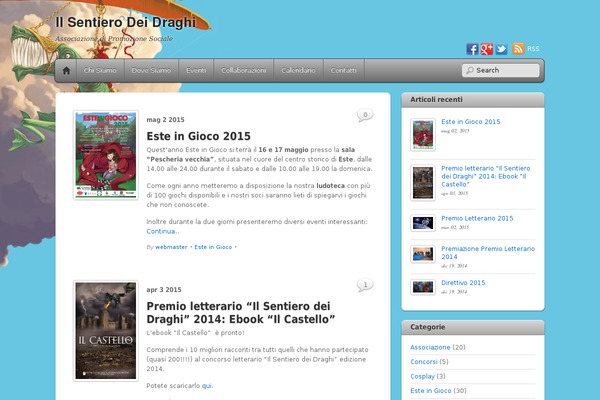Click the Il Sentiero Dei Draghi site title

coord(126,22)
